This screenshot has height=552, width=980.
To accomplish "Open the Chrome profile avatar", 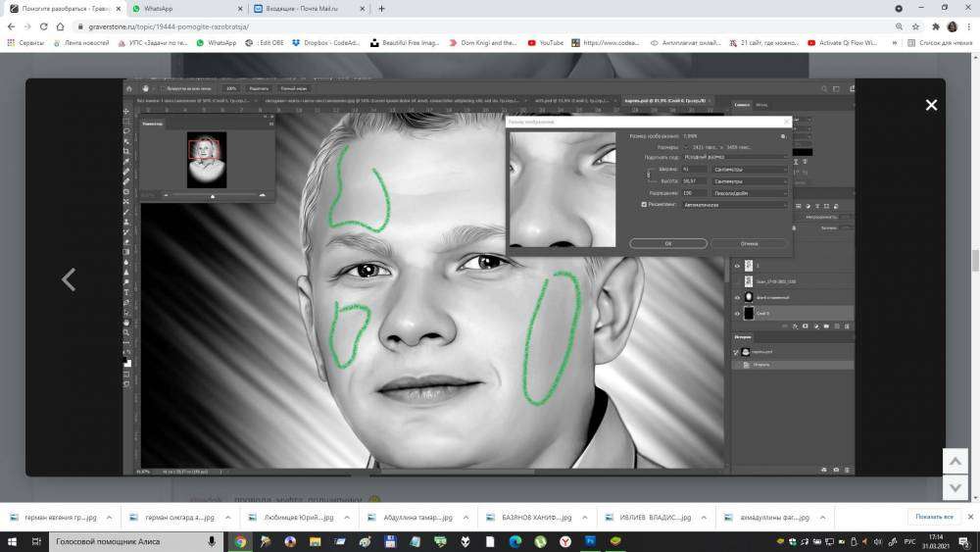I will tap(952, 26).
